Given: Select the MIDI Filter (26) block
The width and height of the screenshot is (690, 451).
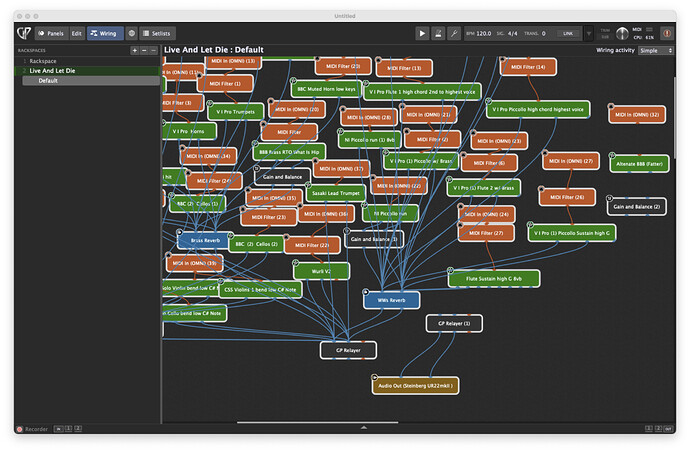Looking at the screenshot, I should [567, 198].
